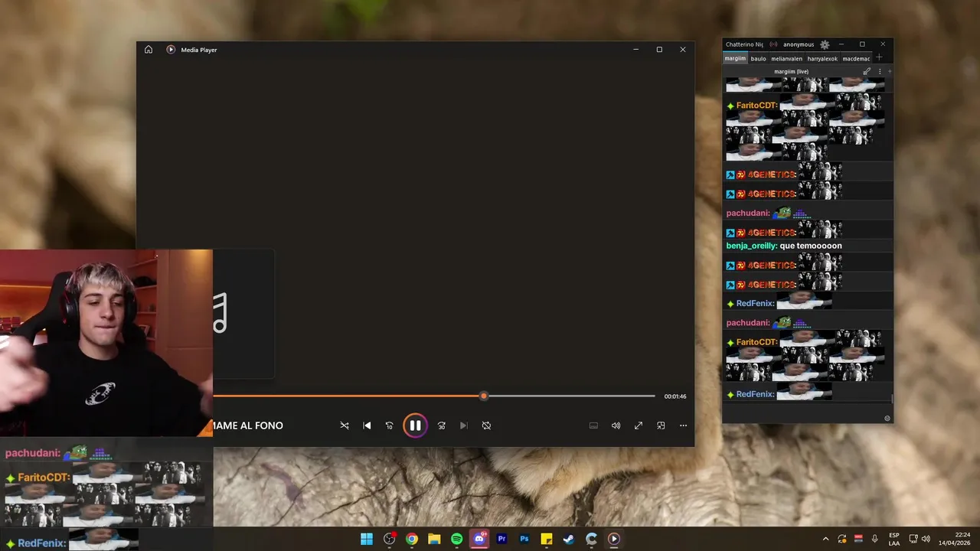Open Chatterino settings gear

pyautogui.click(x=825, y=44)
